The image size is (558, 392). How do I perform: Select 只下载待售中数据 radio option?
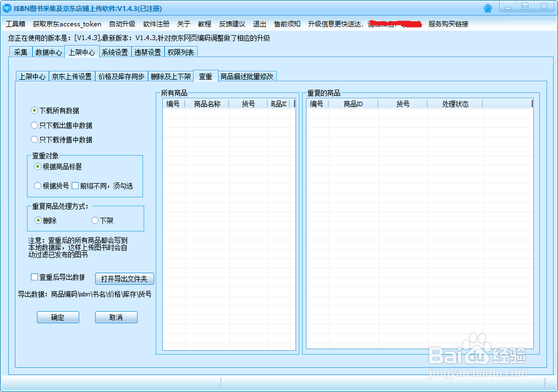point(34,140)
